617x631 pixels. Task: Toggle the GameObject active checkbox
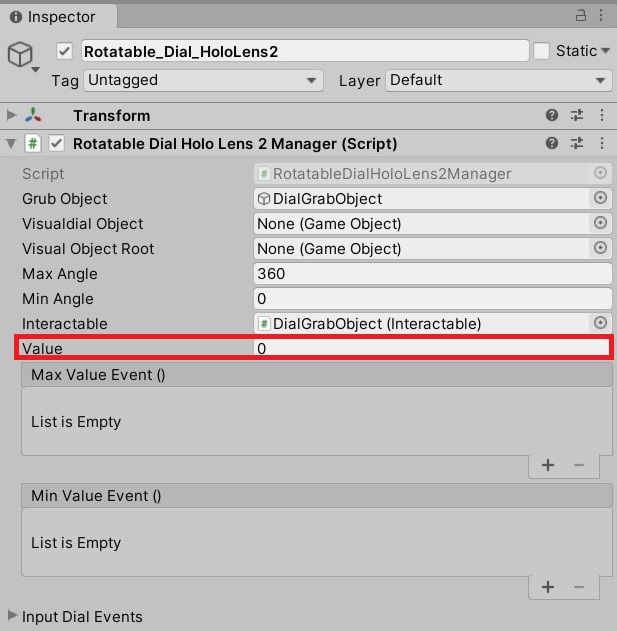click(64, 52)
